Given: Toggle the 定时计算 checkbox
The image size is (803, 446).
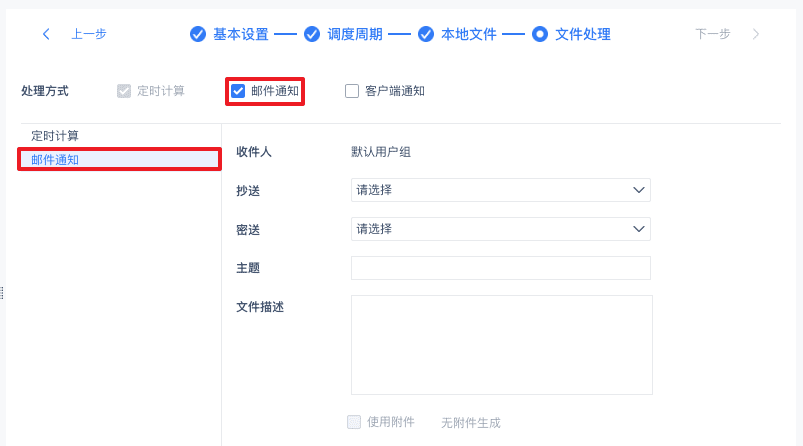Looking at the screenshot, I should click(x=124, y=91).
